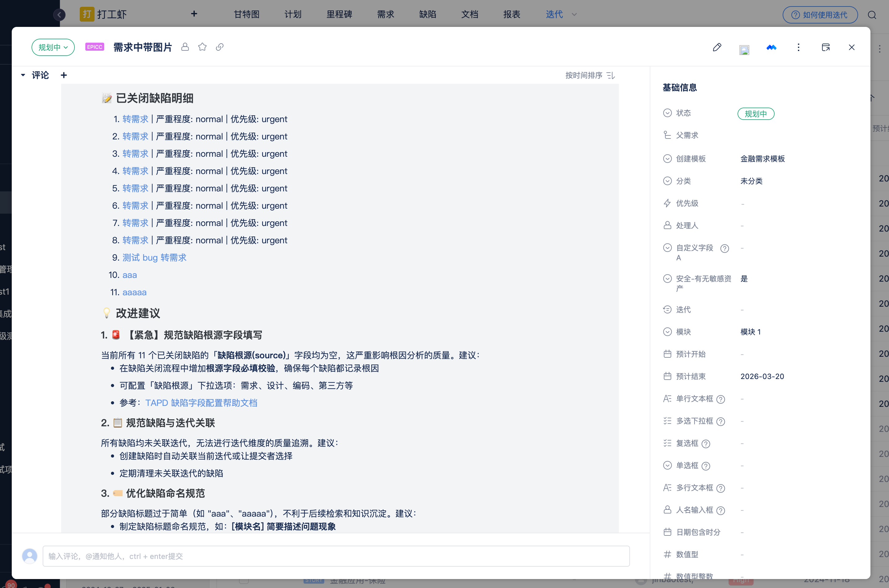889x588 pixels.
Task: Open the 规划中 status dropdown in the header
Action: point(53,47)
